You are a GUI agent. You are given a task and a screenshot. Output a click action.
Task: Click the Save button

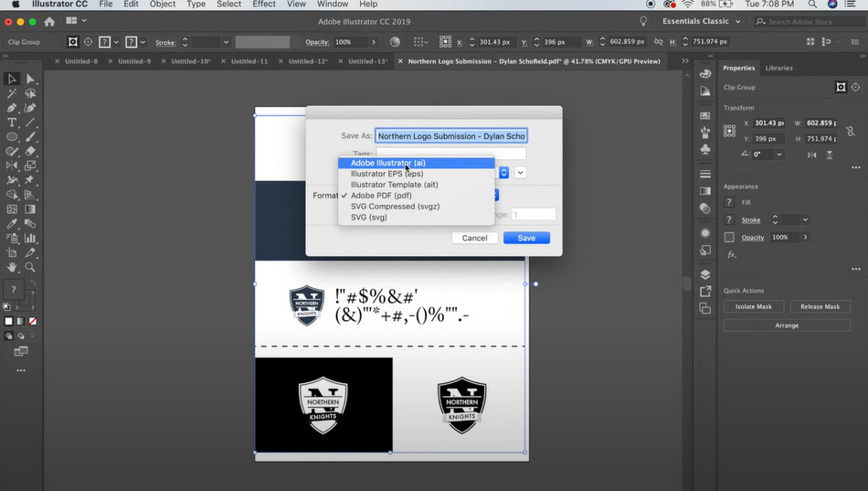click(526, 238)
